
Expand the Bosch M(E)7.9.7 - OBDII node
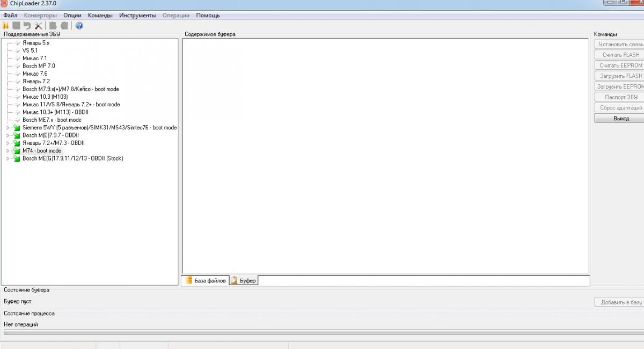pos(8,135)
